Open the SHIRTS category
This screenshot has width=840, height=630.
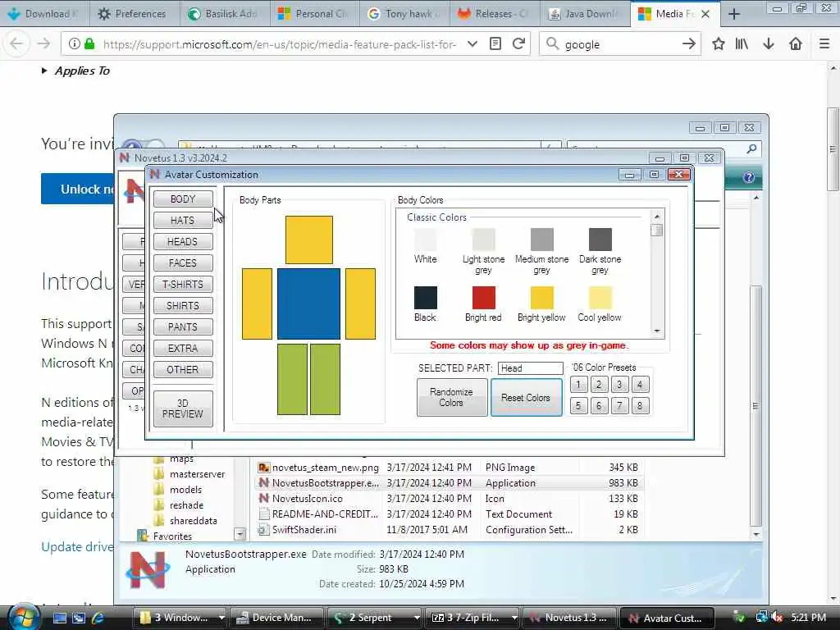[183, 305]
